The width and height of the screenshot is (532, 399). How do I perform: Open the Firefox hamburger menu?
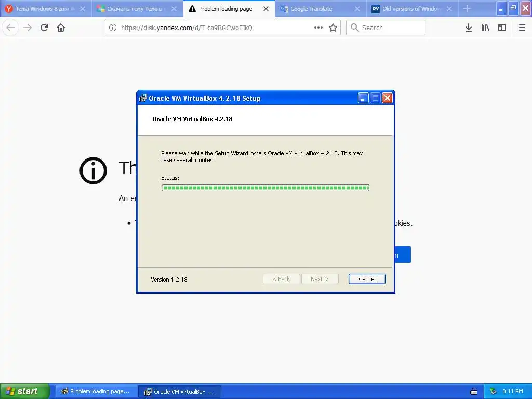point(522,28)
